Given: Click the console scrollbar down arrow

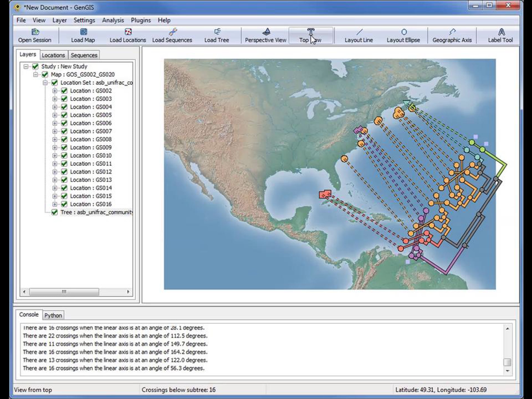Looking at the screenshot, I should [x=507, y=371].
